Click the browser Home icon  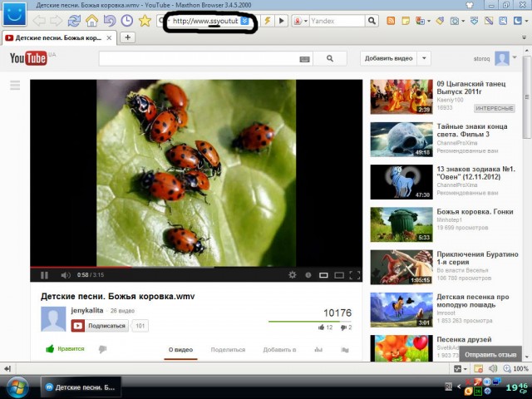91,20
